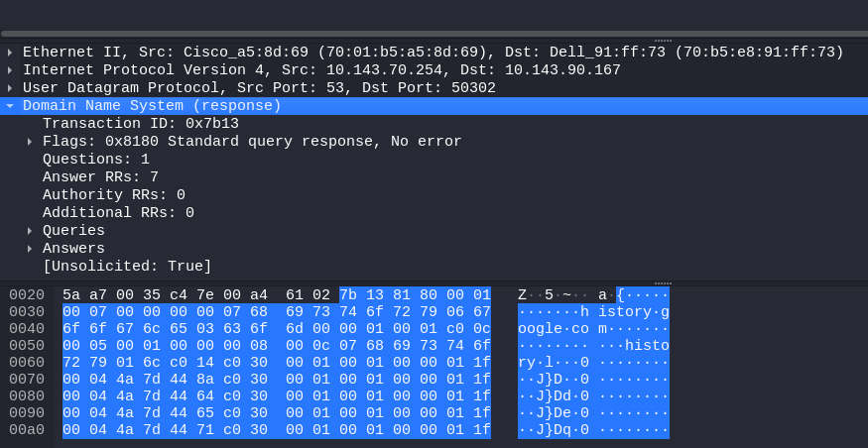Select the [Unsolicited: True] line

pyautogui.click(x=127, y=267)
